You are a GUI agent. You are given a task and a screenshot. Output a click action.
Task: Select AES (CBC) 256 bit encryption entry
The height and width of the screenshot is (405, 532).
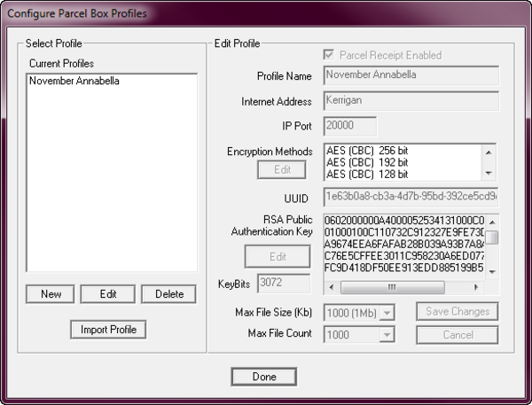pyautogui.click(x=399, y=151)
